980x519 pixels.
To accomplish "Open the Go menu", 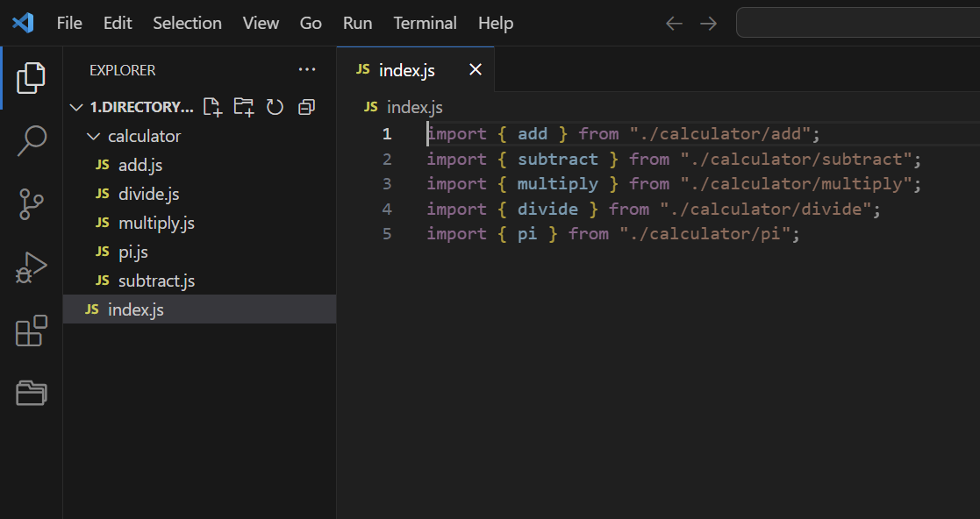I will click(311, 23).
